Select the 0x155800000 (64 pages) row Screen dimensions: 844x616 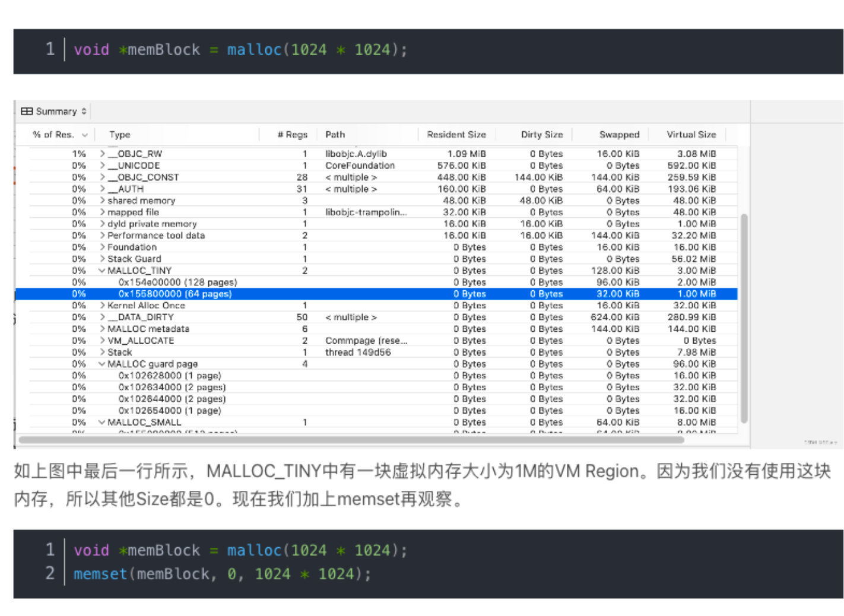pos(377,294)
